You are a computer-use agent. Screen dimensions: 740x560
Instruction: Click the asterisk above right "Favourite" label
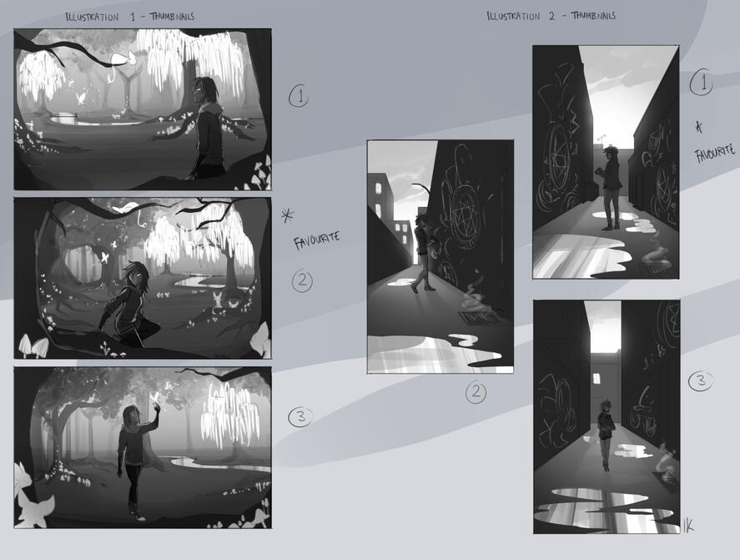point(699,125)
